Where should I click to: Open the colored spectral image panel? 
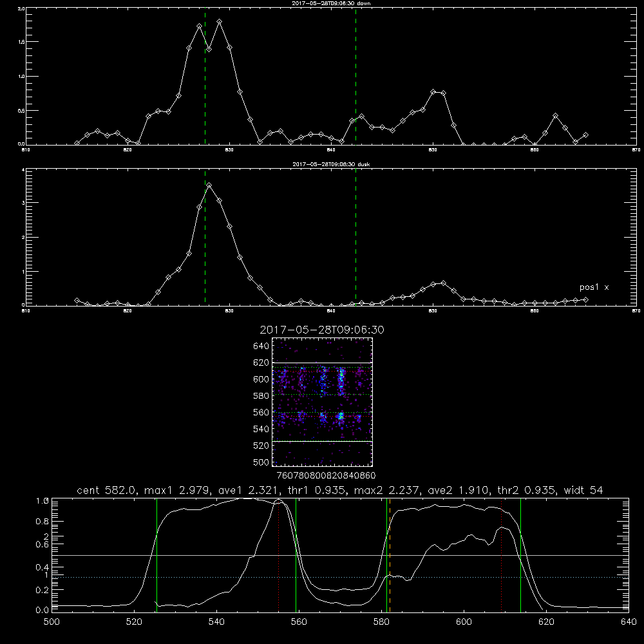pos(323,402)
